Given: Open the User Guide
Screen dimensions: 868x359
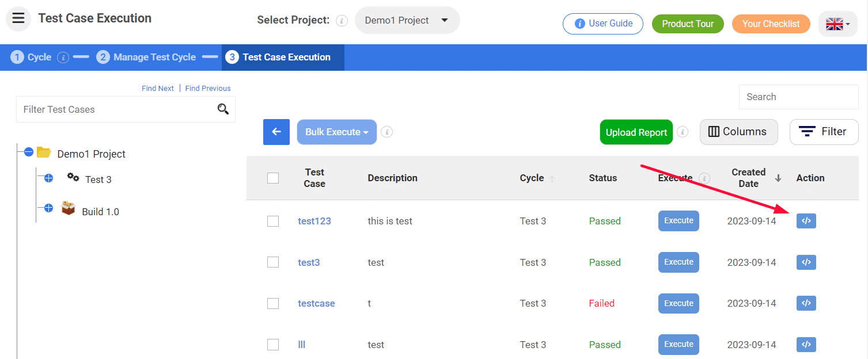Looking at the screenshot, I should click(x=603, y=24).
